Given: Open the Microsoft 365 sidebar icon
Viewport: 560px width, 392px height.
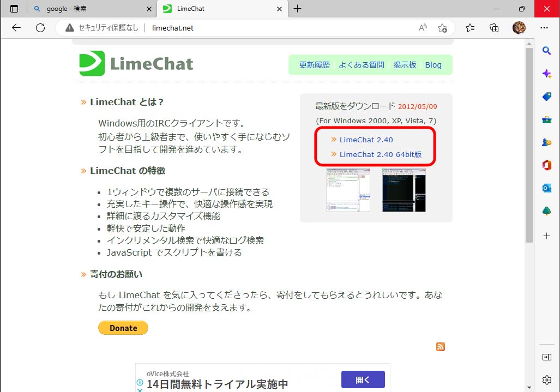Looking at the screenshot, I should tap(546, 165).
